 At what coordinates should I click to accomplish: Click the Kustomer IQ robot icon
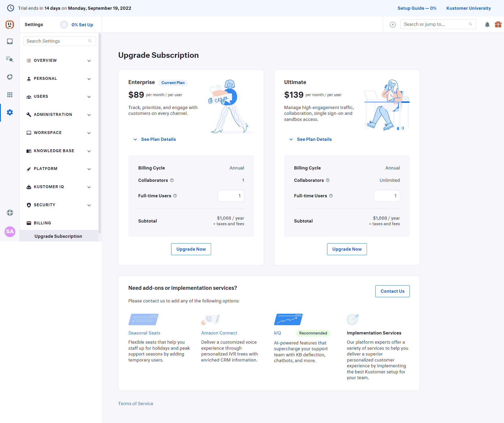pos(29,187)
